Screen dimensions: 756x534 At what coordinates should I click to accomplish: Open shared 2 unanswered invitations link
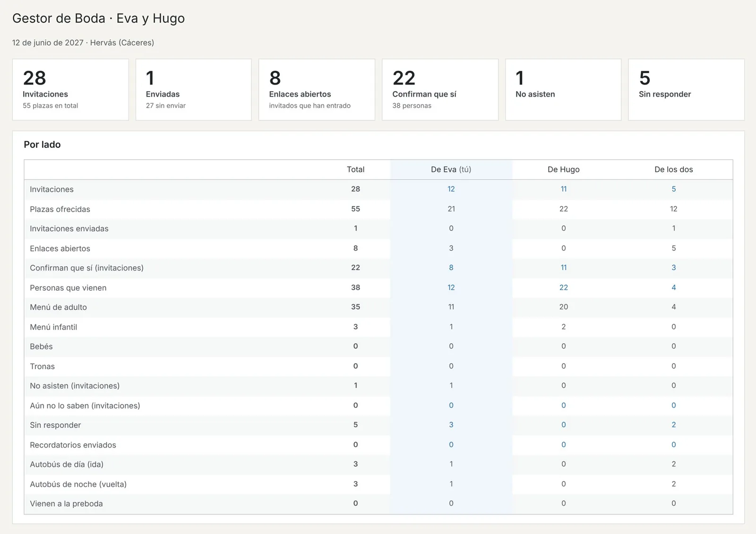coord(674,425)
